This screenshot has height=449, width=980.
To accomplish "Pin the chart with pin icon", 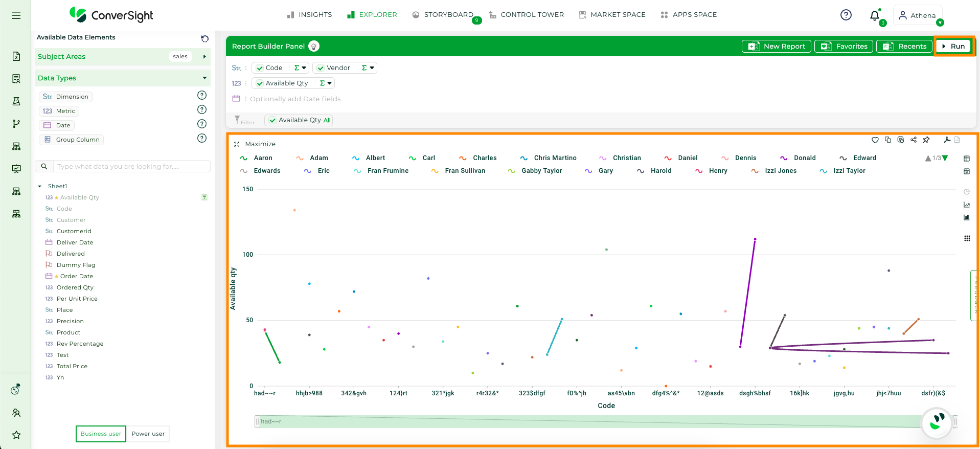I will [x=926, y=140].
